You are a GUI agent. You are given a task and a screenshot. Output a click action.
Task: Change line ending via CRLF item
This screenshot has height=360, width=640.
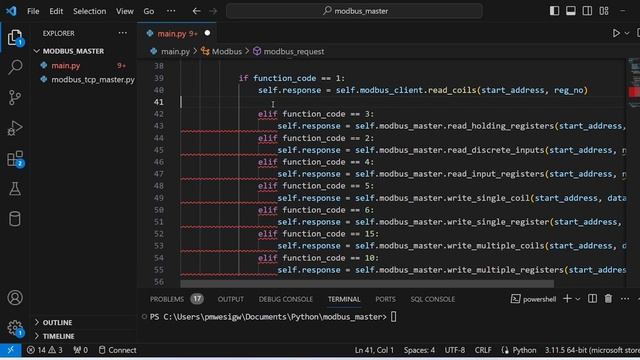click(483, 350)
